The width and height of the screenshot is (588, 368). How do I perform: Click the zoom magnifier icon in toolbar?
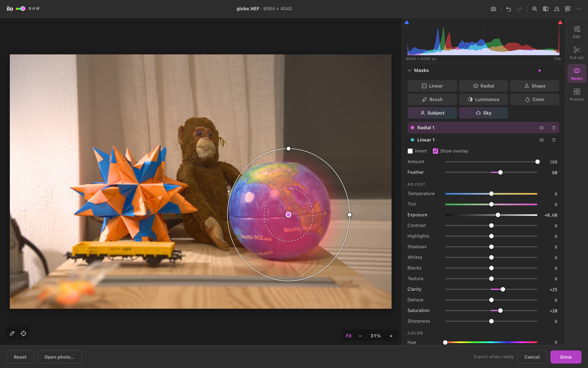tap(535, 9)
